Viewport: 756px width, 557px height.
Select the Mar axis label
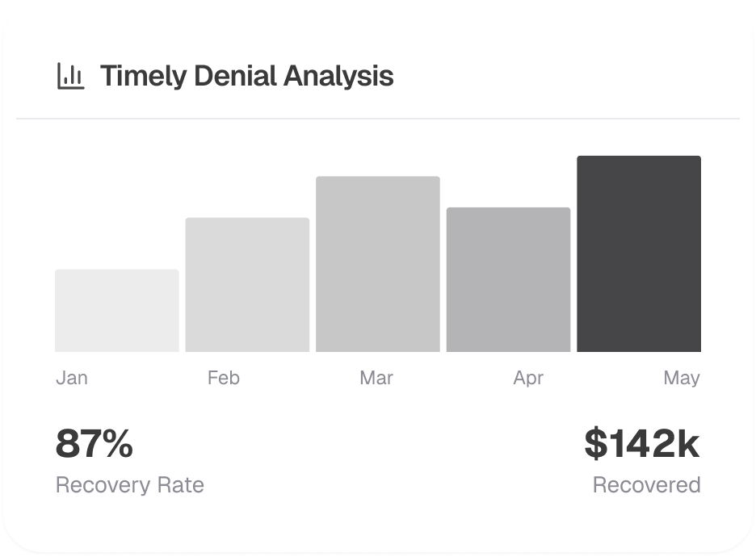coord(376,378)
